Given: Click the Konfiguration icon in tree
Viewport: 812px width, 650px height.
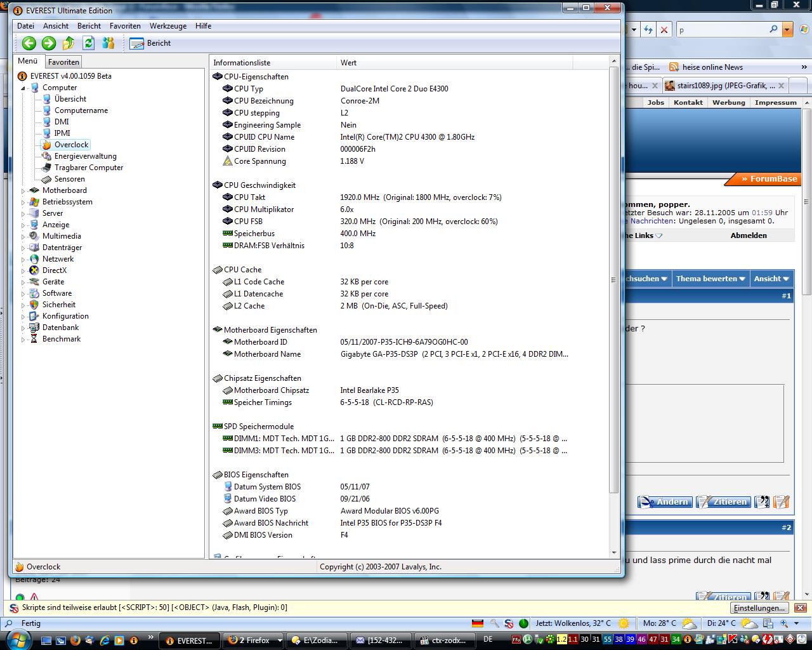Looking at the screenshot, I should (34, 316).
